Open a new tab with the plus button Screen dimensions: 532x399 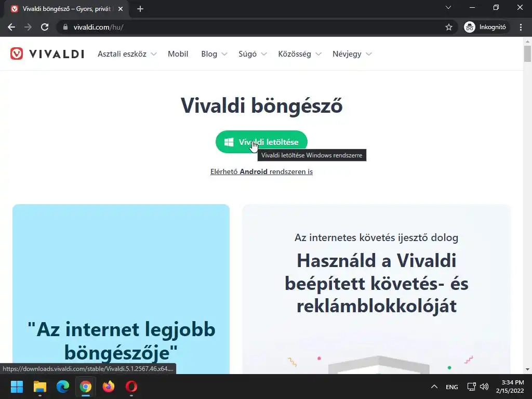[x=140, y=9]
